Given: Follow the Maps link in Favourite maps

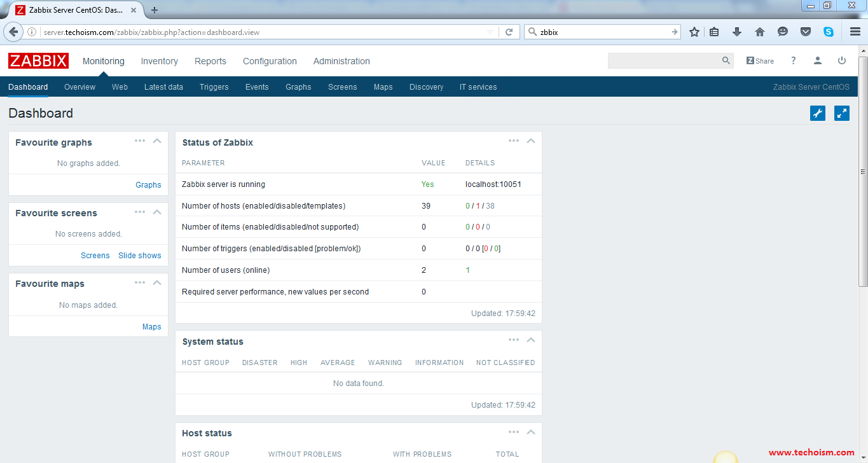Looking at the screenshot, I should tap(152, 327).
